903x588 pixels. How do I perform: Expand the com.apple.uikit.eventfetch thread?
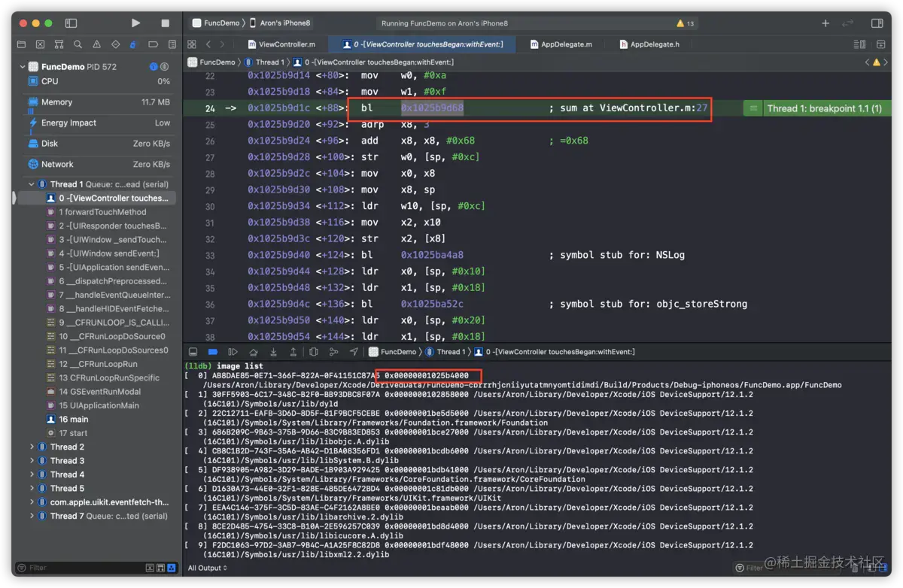click(32, 502)
